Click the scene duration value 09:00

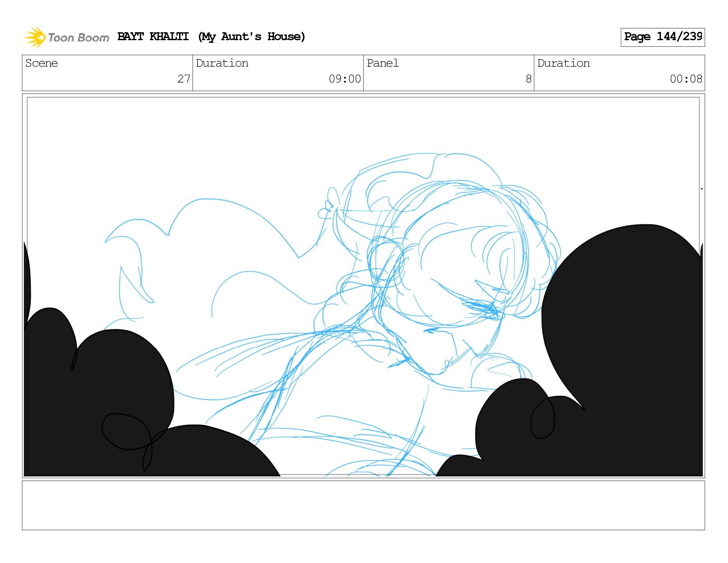click(x=345, y=79)
